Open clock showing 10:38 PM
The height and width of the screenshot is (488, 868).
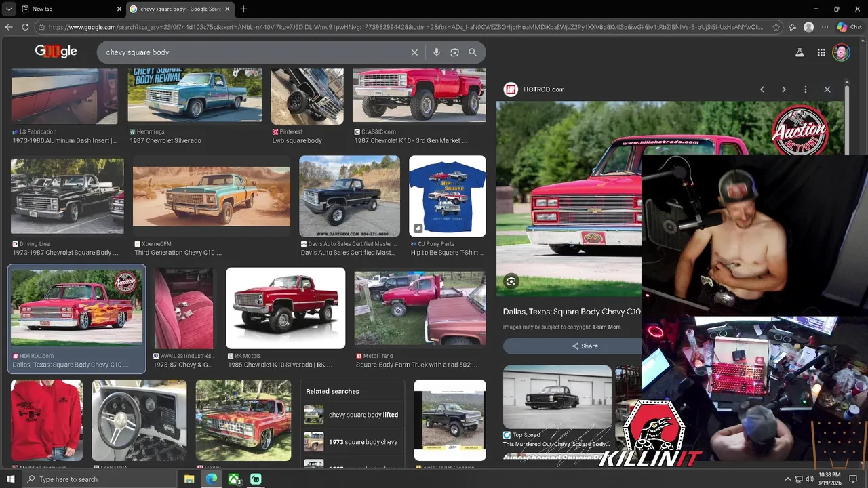(829, 479)
